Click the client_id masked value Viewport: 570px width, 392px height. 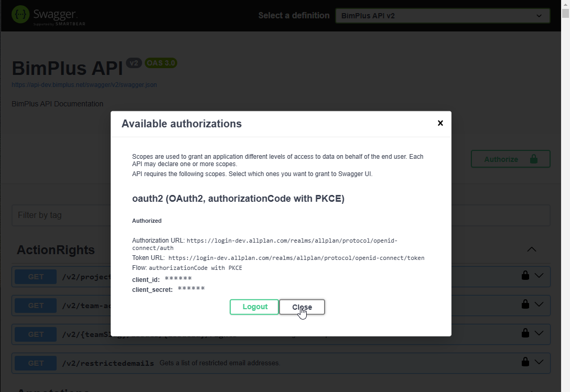point(178,279)
